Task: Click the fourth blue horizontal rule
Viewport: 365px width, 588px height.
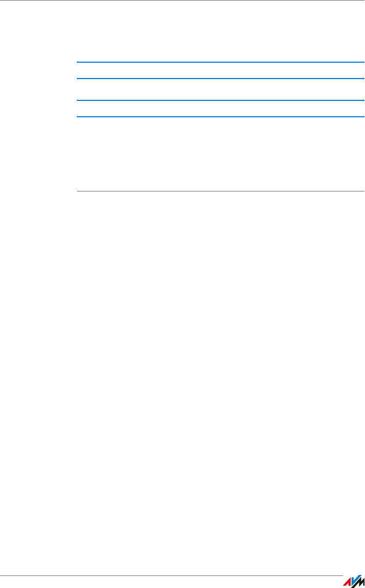Action: [x=221, y=117]
